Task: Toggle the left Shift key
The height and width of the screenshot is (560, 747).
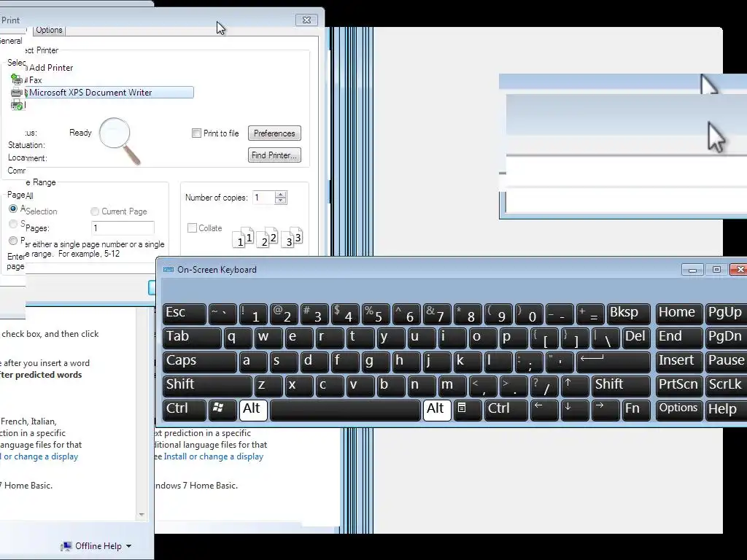Action: click(207, 386)
